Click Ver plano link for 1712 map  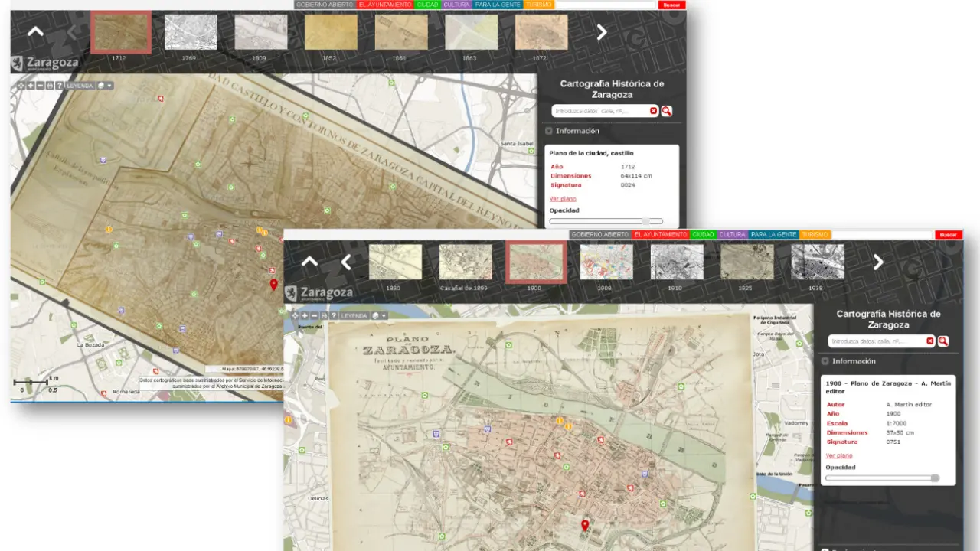click(x=563, y=198)
